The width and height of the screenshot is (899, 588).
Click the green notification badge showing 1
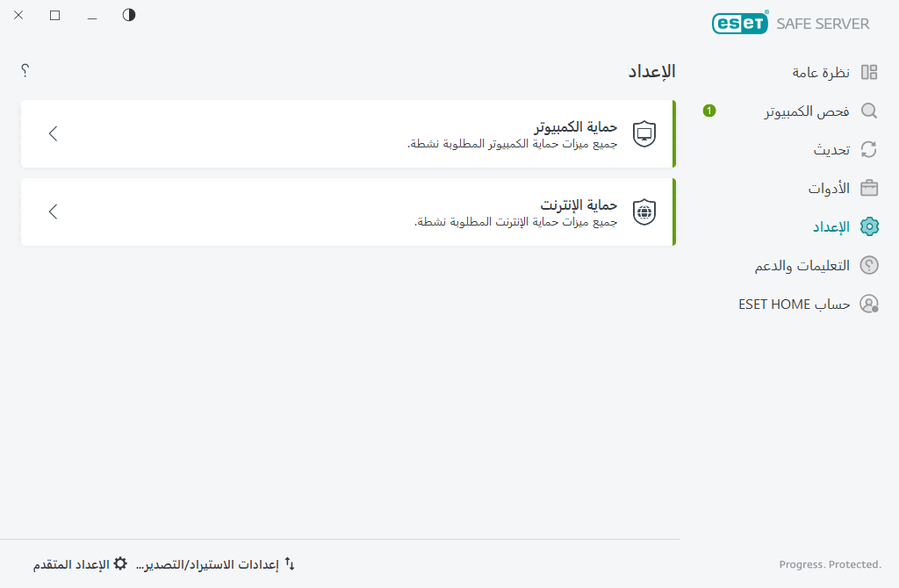[x=709, y=111]
